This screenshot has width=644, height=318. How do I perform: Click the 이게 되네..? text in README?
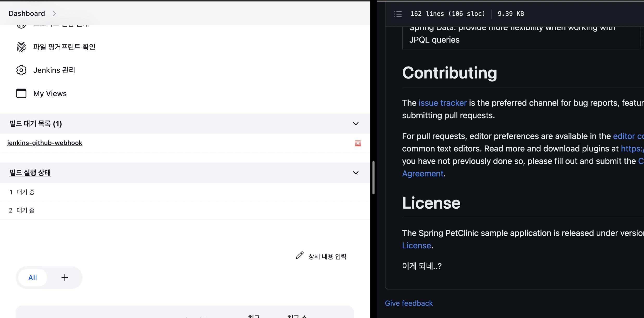tap(422, 266)
